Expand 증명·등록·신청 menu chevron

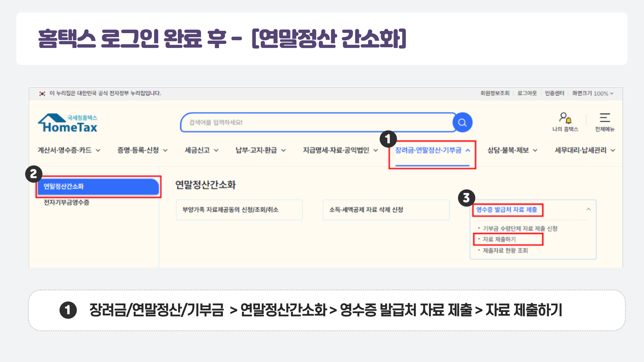coord(165,150)
